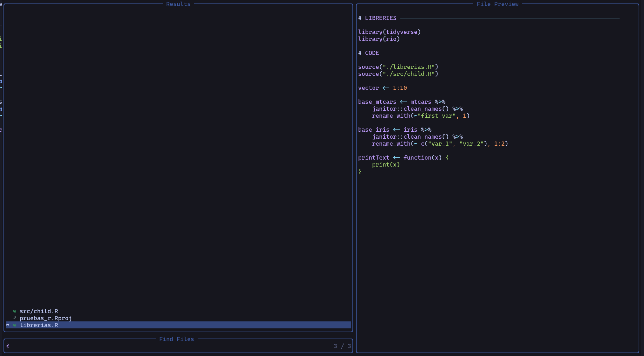
Task: Select the pruebas_r.Rproj result entry
Action: click(x=45, y=318)
